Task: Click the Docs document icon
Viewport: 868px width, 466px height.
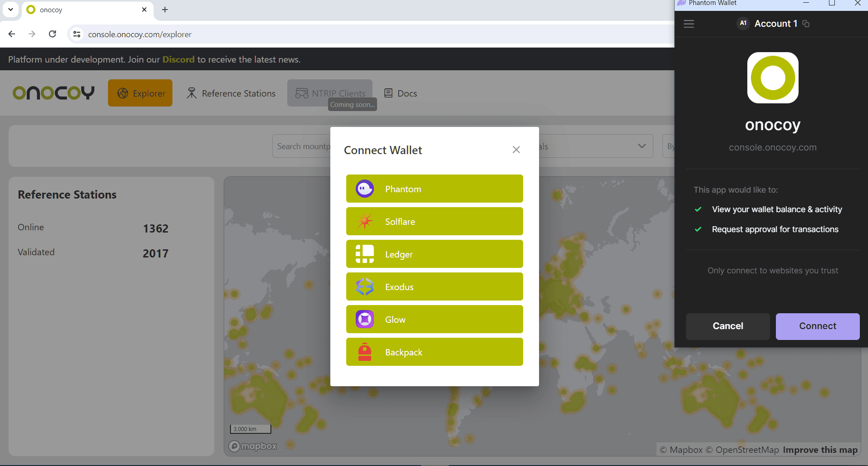Action: pyautogui.click(x=388, y=93)
